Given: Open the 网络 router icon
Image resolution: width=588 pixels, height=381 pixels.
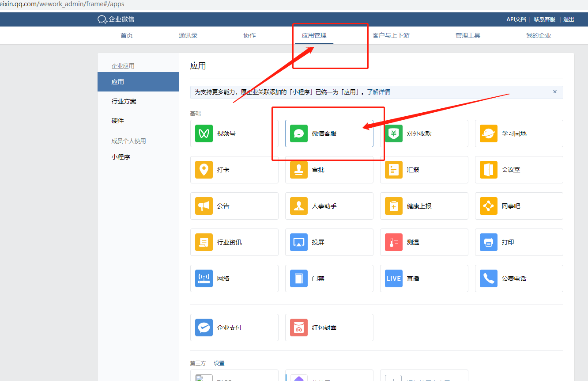Looking at the screenshot, I should pos(204,278).
